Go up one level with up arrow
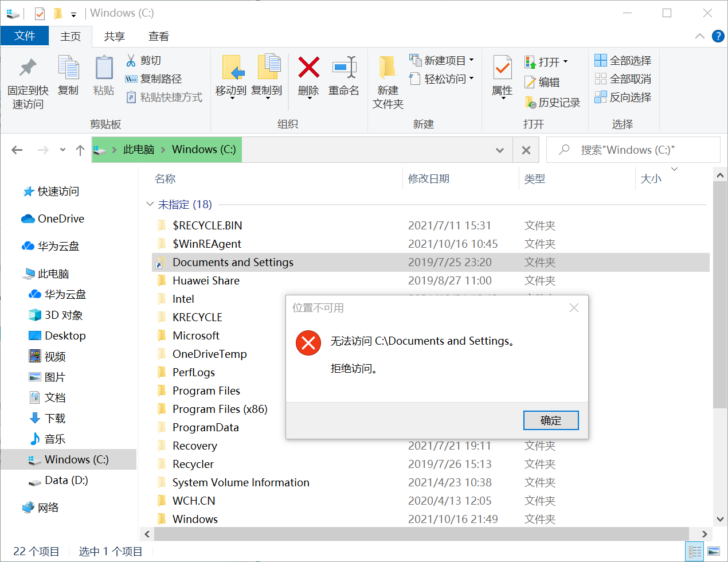Viewport: 728px width, 562px height. coord(80,150)
